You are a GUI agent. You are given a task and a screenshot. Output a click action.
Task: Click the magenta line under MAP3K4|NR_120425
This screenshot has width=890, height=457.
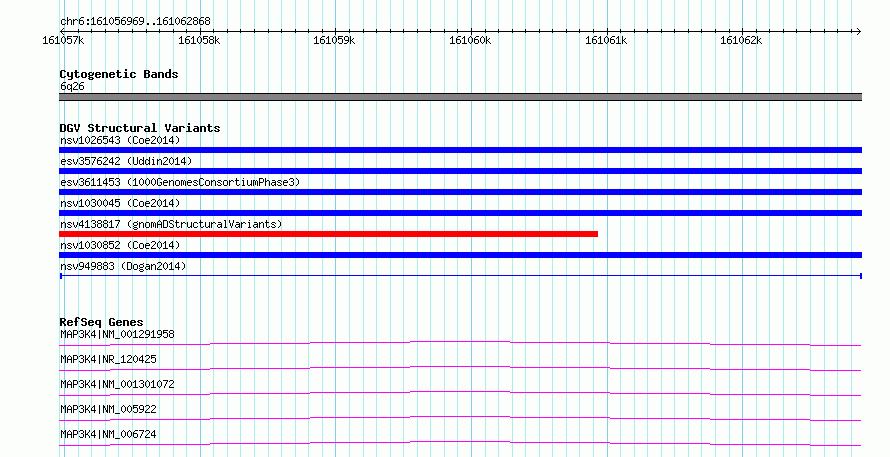pos(460,368)
